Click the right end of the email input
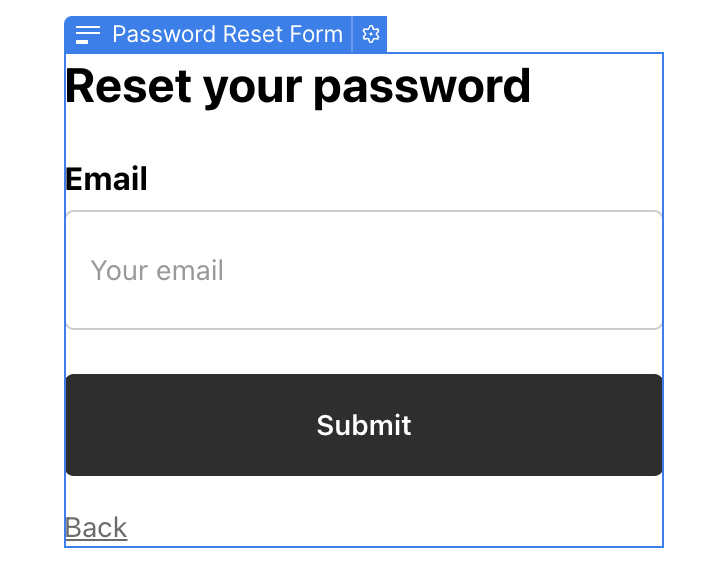 [x=620, y=270]
